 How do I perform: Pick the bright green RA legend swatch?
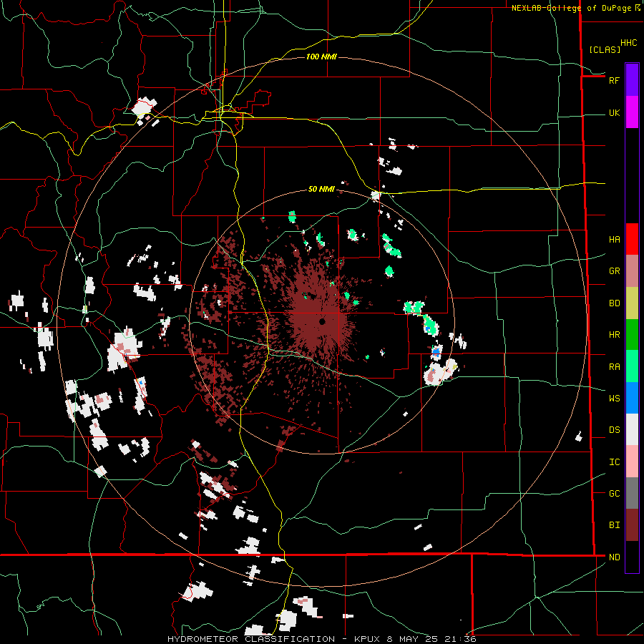(x=632, y=366)
